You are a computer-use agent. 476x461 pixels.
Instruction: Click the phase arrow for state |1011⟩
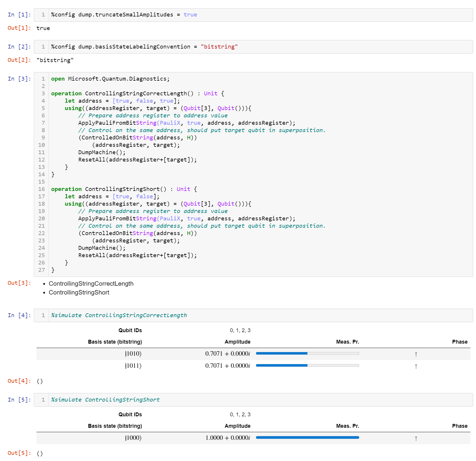tap(416, 366)
